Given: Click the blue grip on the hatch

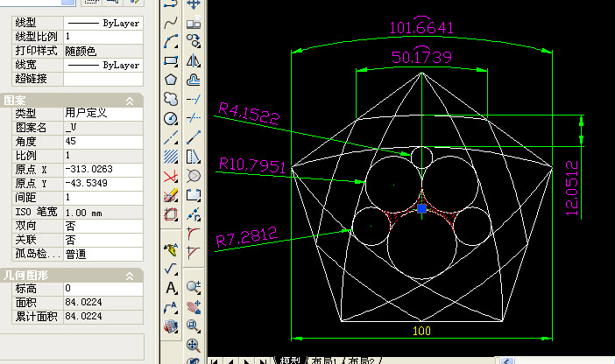Looking at the screenshot, I should 421,208.
